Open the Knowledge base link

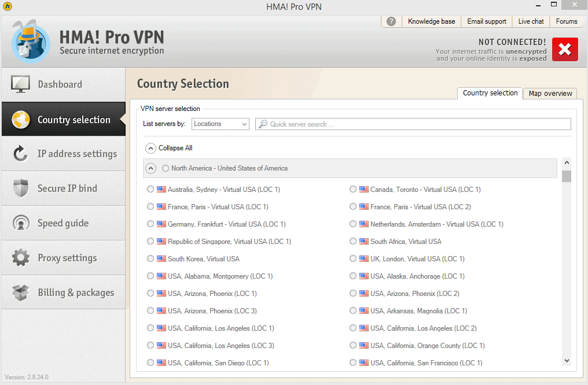tap(431, 21)
